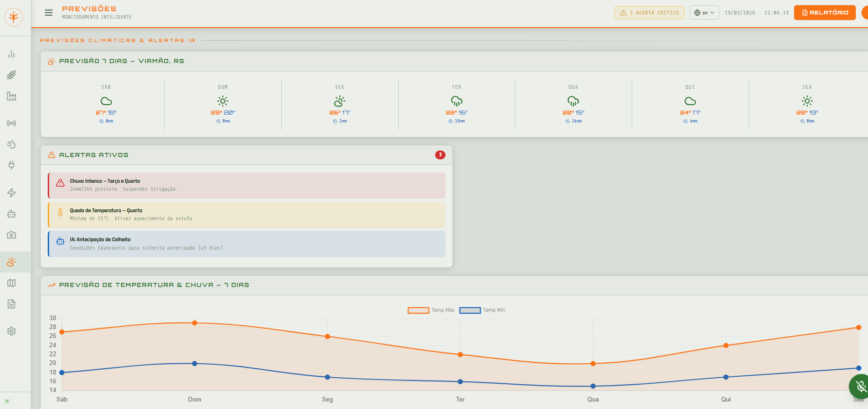Click the Previsão 7 Dias Viamão heading
Viewport: 868px width, 409px height.
(x=122, y=61)
